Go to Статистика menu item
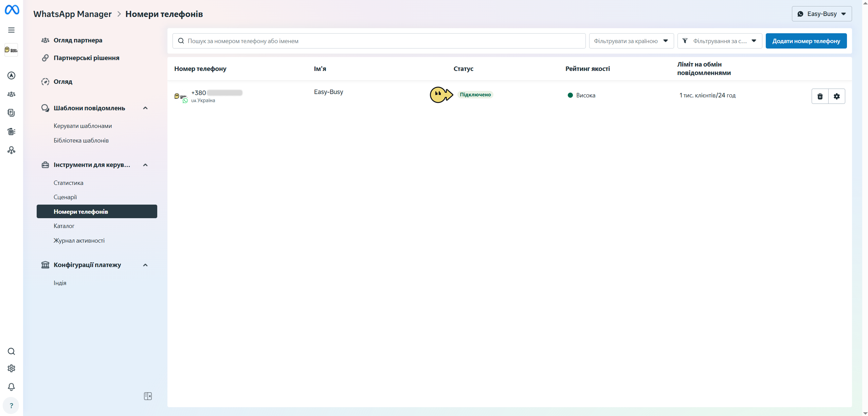Image resolution: width=868 pixels, height=416 pixels. coord(68,183)
